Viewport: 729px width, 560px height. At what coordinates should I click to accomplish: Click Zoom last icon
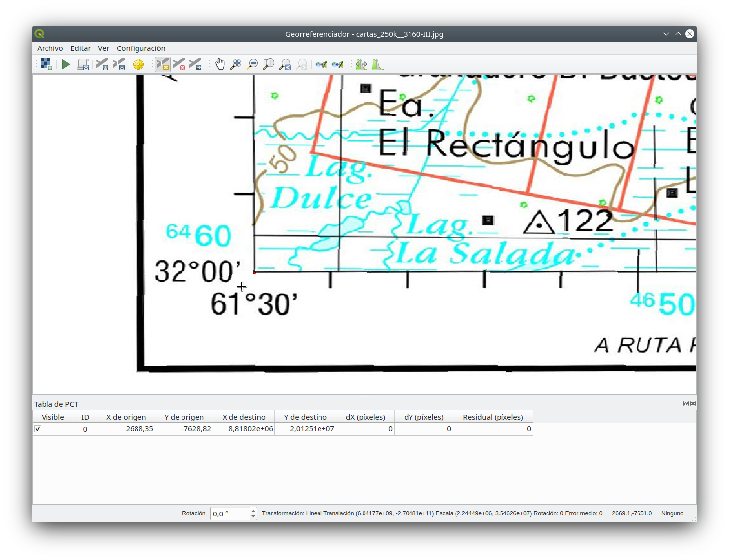click(285, 64)
